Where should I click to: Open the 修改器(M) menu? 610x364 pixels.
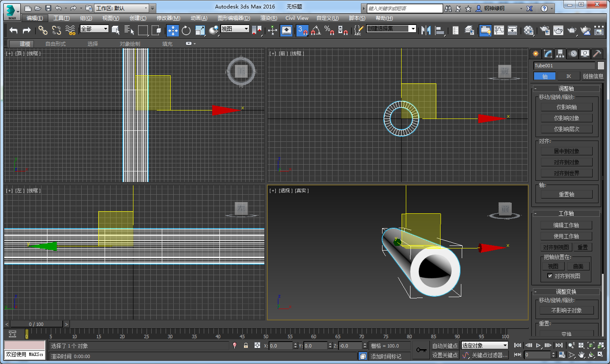point(168,18)
